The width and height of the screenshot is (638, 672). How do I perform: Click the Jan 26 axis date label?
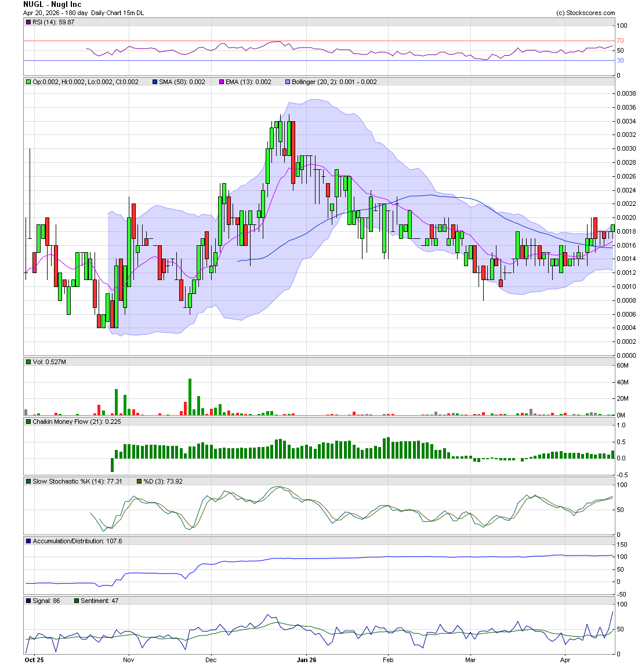pos(306,660)
